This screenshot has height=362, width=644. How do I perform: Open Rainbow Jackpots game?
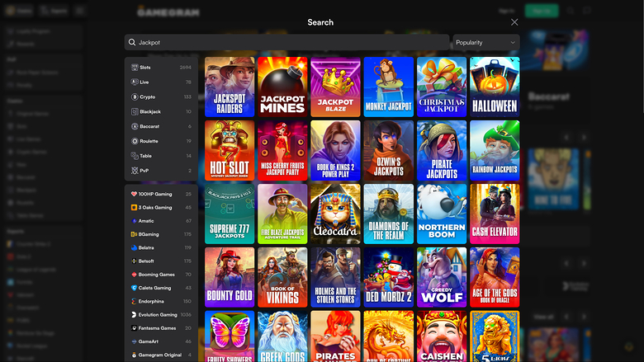495,150
